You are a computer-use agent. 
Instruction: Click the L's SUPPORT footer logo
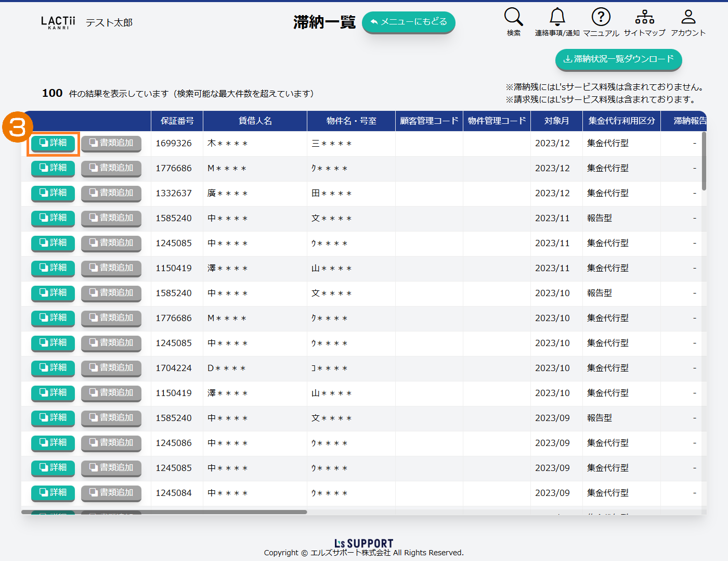pyautogui.click(x=363, y=543)
